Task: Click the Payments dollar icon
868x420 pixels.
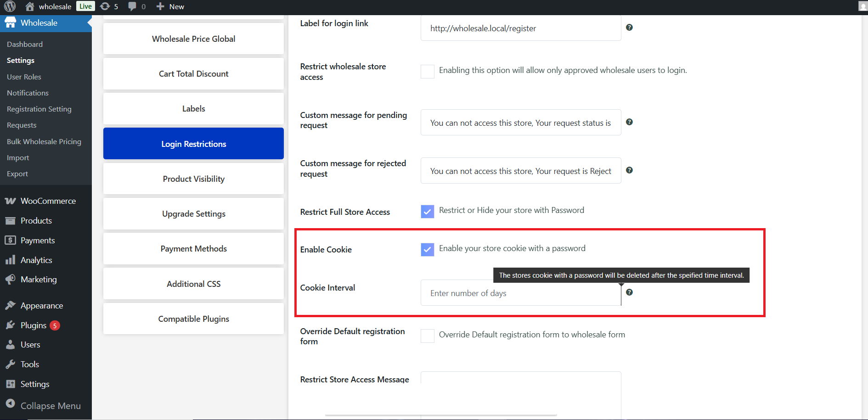Action: (10, 240)
